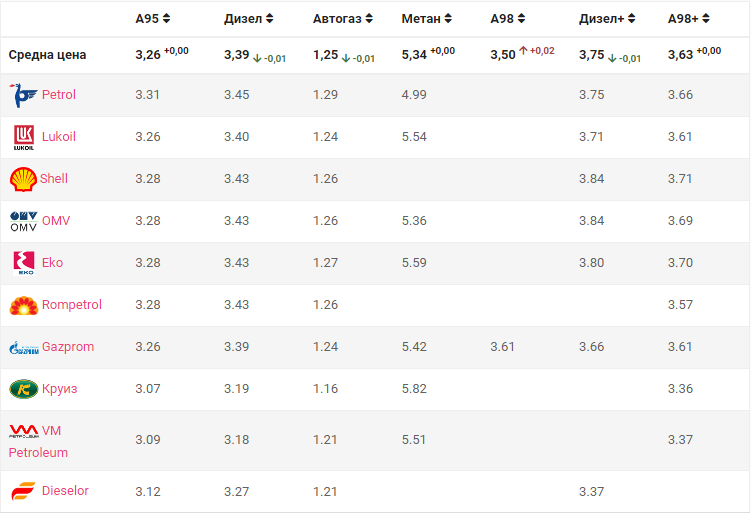Click the Petrol brand logo icon

click(23, 95)
